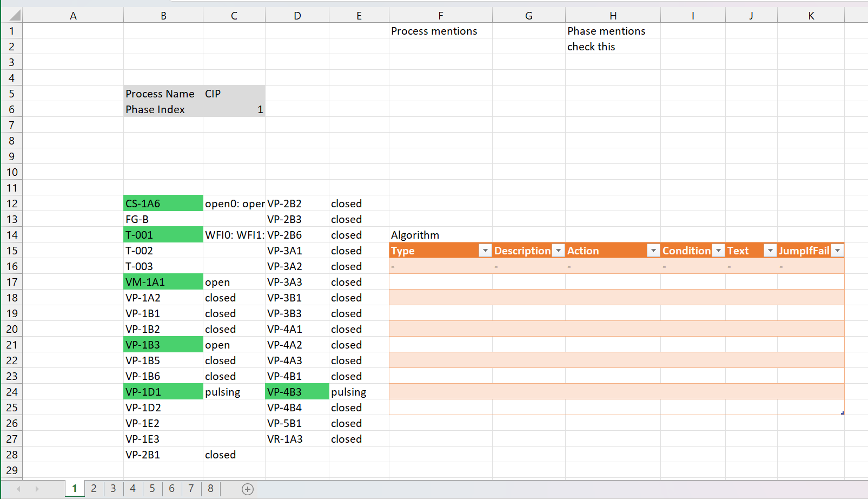Viewport: 868px width, 499px height.
Task: Select 'pulsing' cell next to VP-4B3
Action: click(x=359, y=392)
